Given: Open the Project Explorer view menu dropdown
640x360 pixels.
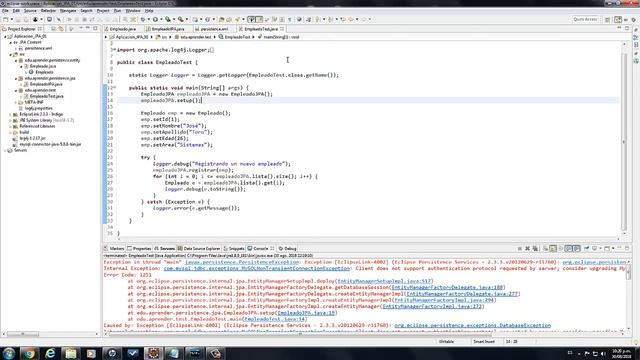Looking at the screenshot, I should pyautogui.click(x=80, y=29).
